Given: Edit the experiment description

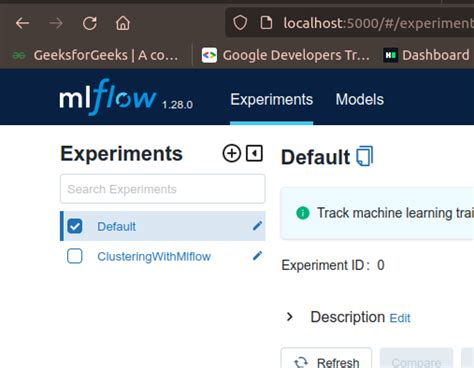Looking at the screenshot, I should [400, 318].
